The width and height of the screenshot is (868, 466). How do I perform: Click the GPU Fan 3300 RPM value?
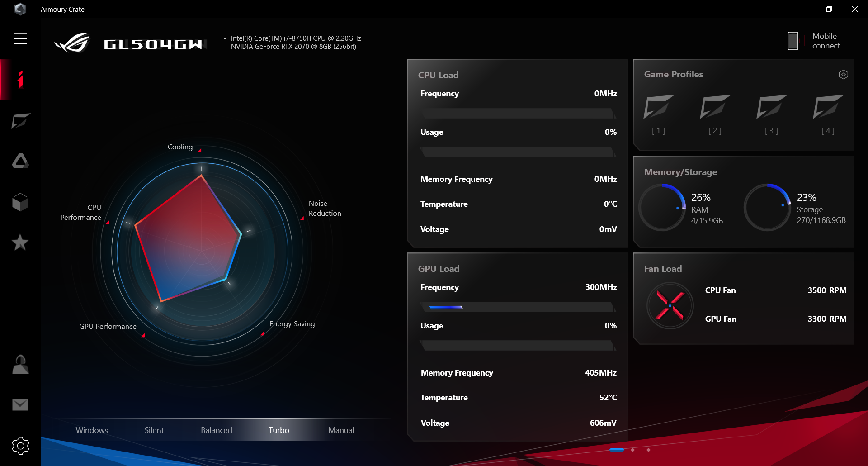coord(827,319)
